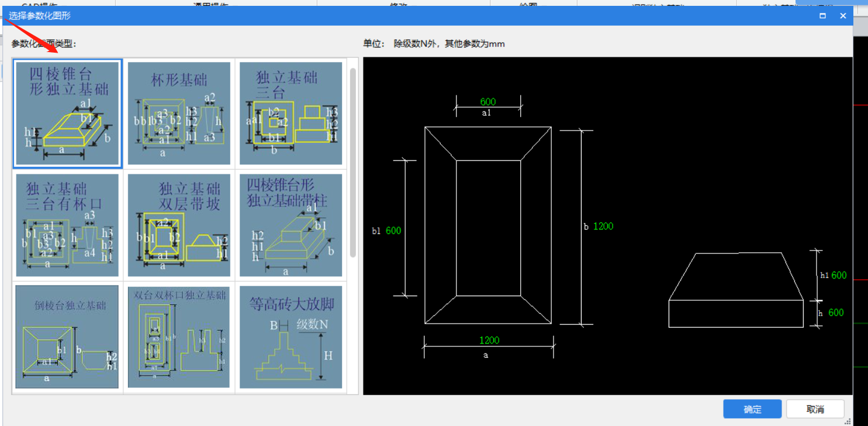Select 双台双杯口独立基础 thumbnail
Screen dimensions: 868x426
(x=179, y=337)
